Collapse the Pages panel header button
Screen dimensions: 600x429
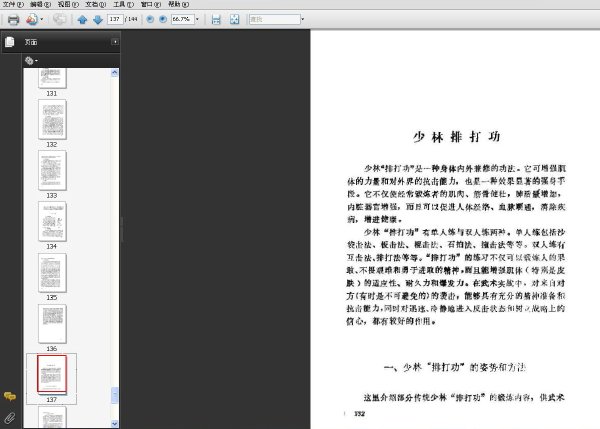[x=115, y=42]
